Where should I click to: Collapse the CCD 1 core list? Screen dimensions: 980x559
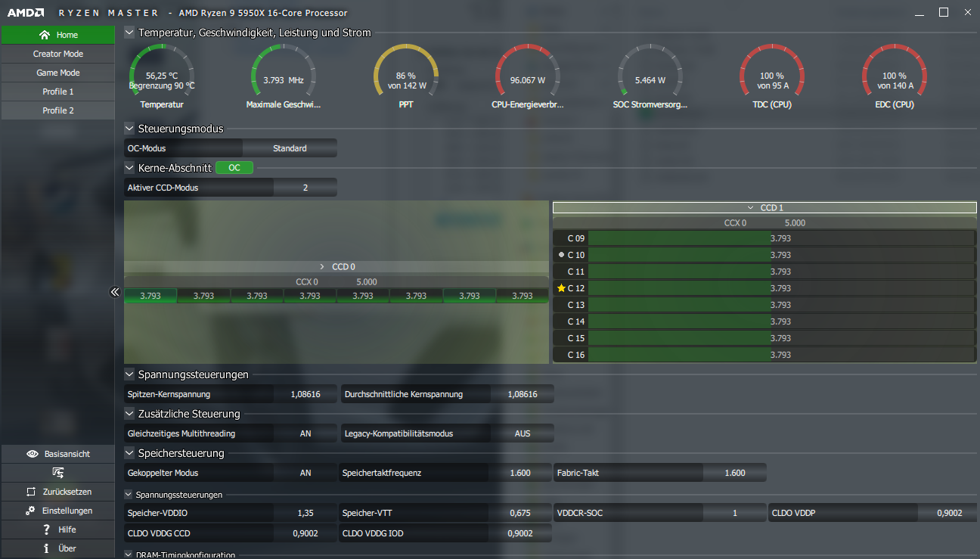click(764, 207)
